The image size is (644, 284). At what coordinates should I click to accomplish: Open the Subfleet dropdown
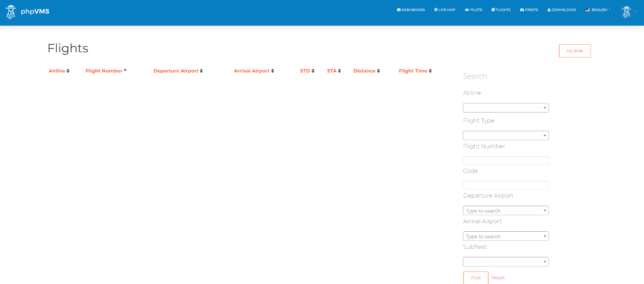point(506,262)
